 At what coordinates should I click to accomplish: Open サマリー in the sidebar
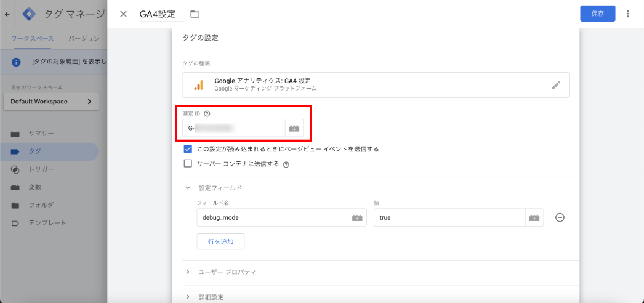41,134
